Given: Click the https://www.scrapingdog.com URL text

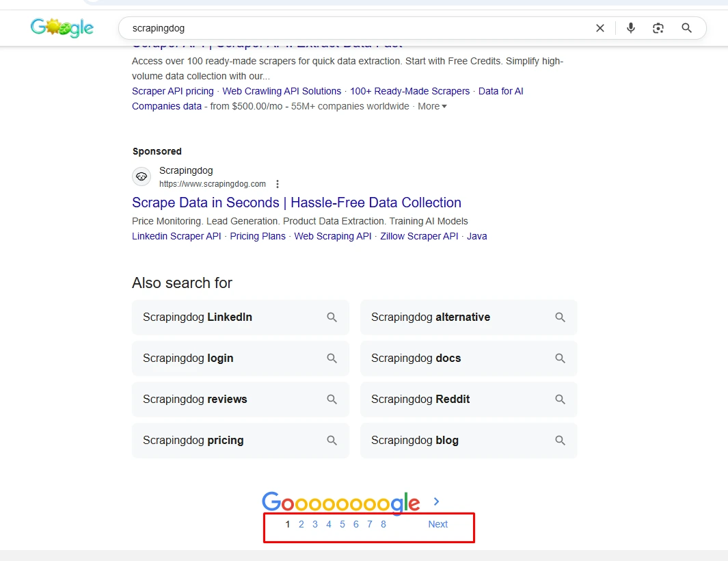Looking at the screenshot, I should (213, 184).
